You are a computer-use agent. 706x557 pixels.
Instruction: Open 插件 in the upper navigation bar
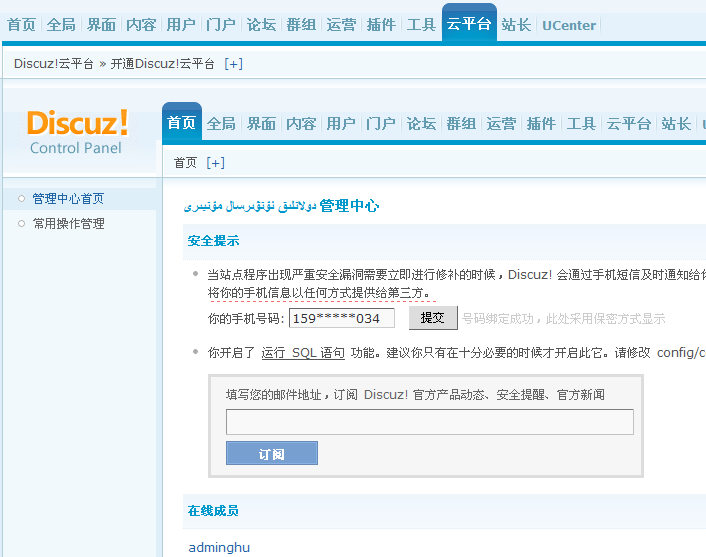(381, 25)
